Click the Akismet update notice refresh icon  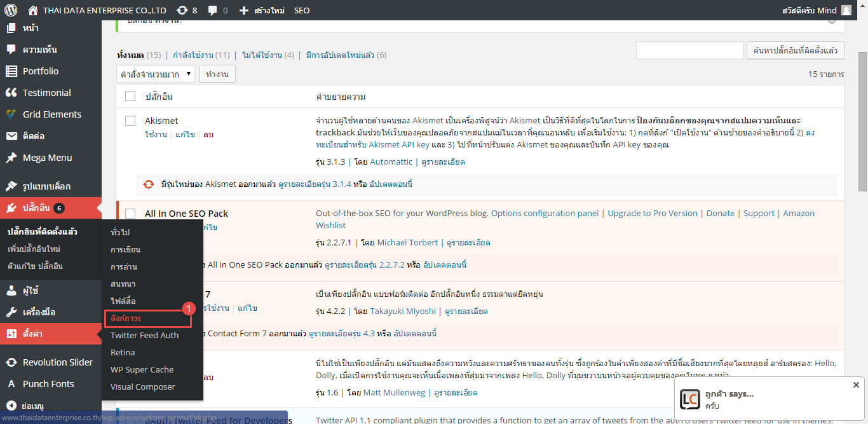coord(149,184)
